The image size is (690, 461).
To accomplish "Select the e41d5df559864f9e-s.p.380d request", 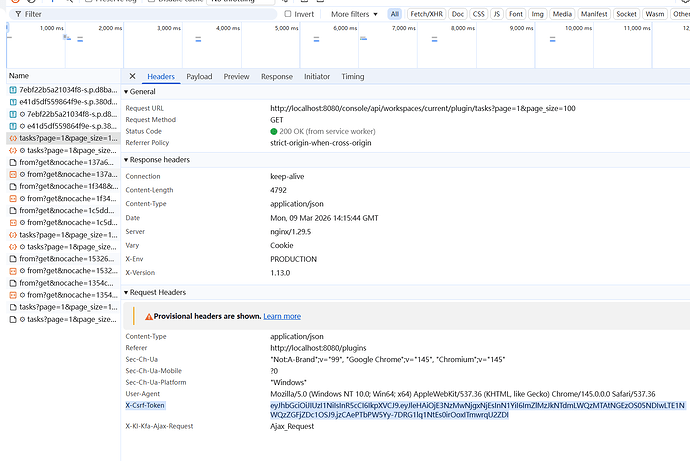I will [65, 101].
